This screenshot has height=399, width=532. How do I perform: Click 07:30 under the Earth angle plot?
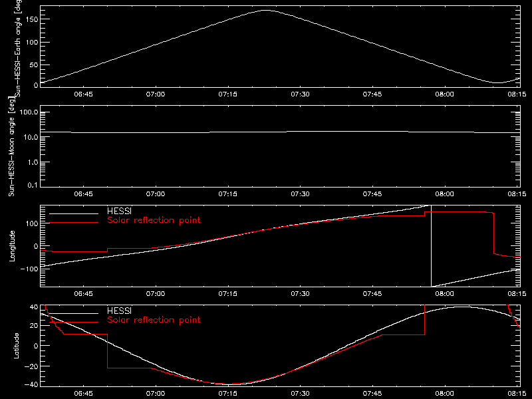tap(301, 94)
